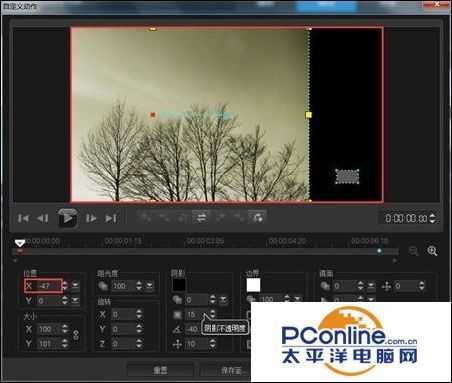Zoom out the keyframe timeline
Image resolution: width=452 pixels, height=383 pixels.
[x=413, y=251]
